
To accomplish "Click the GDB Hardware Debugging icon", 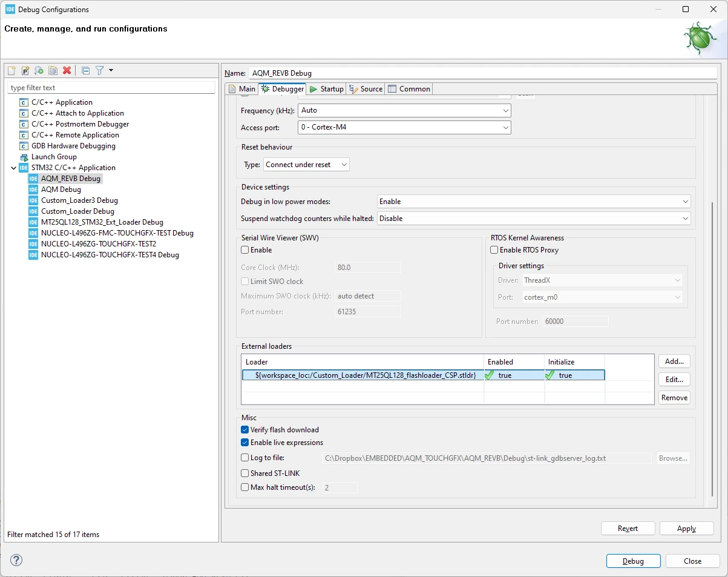I will pyautogui.click(x=24, y=146).
